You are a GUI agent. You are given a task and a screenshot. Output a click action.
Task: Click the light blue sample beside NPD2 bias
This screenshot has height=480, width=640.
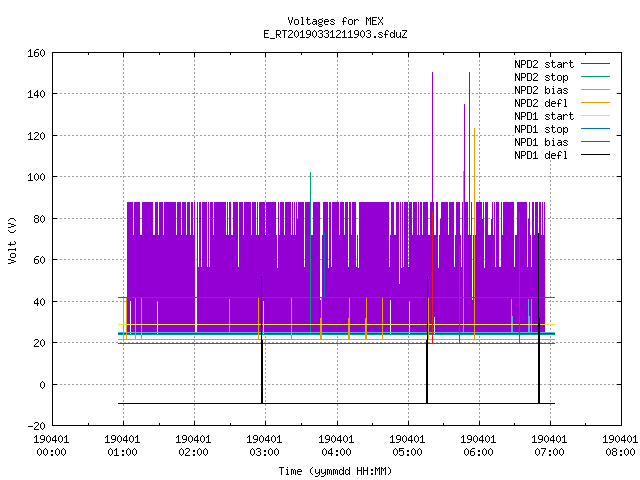click(595, 89)
